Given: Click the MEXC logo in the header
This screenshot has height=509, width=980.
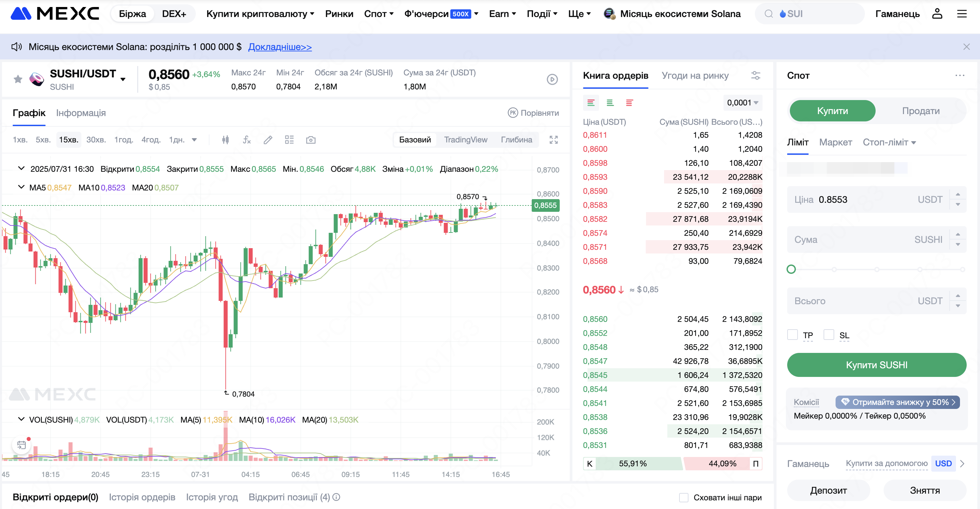Looking at the screenshot, I should 55,14.
